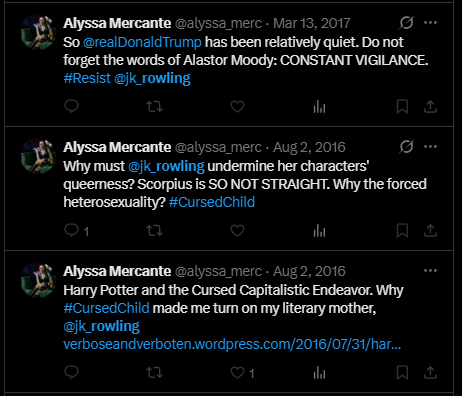Repost the Harry Potter Cursed Capitalistic tweet

click(x=154, y=372)
